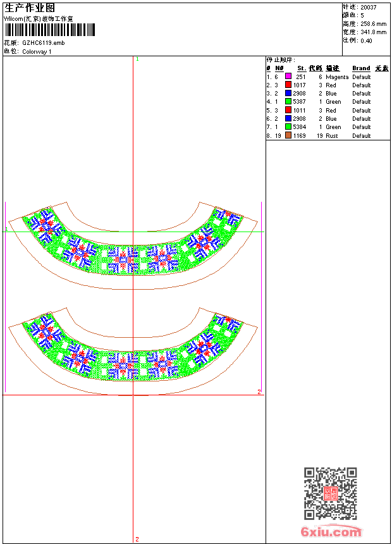Click the Rust description text
This screenshot has width=392, height=544.
pyautogui.click(x=332, y=135)
